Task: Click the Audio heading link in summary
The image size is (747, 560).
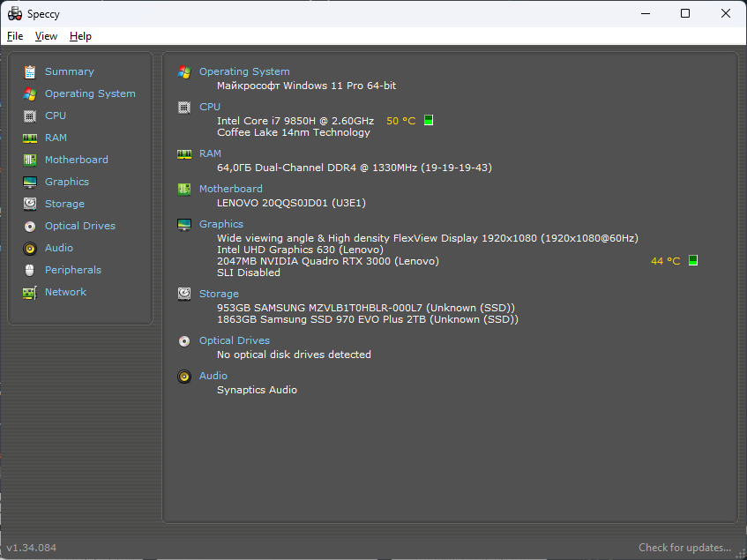Action: pos(213,376)
